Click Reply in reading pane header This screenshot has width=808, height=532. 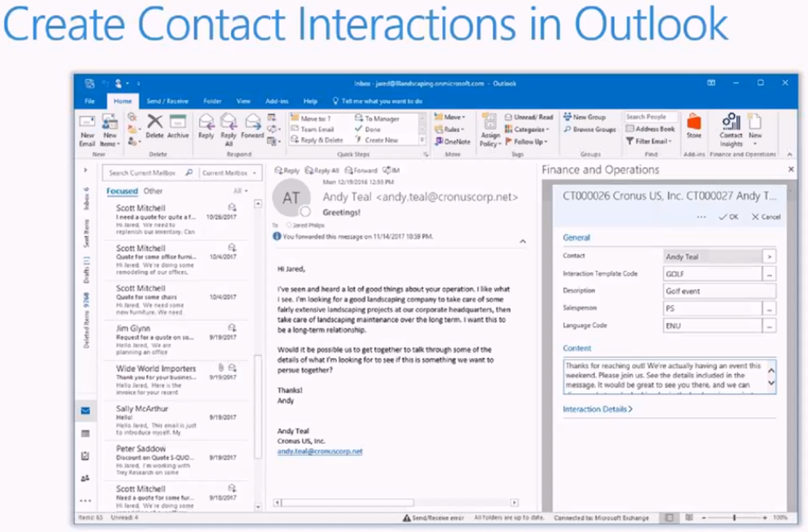tap(287, 170)
